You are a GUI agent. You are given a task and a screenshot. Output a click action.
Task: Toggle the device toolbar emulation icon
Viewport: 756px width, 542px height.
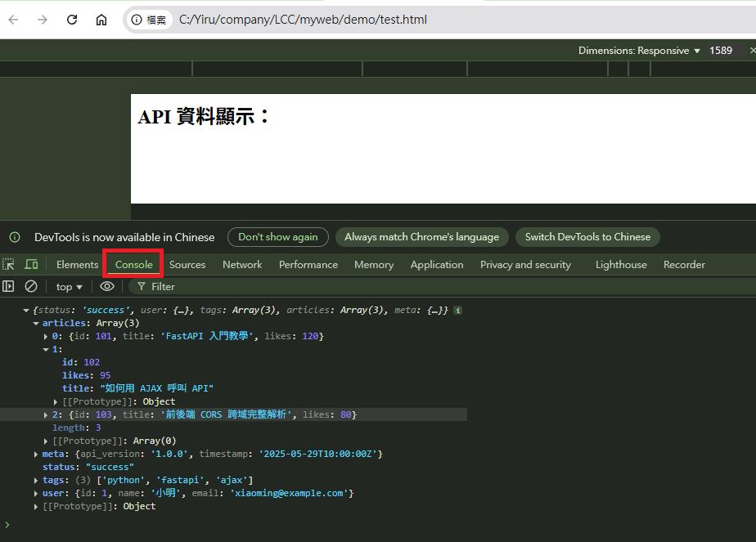click(x=30, y=264)
